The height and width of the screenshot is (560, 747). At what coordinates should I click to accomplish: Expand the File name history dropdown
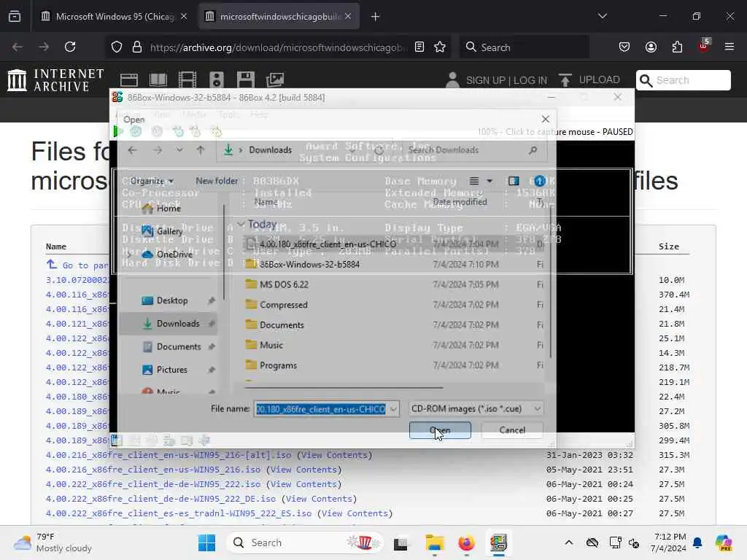coord(393,408)
